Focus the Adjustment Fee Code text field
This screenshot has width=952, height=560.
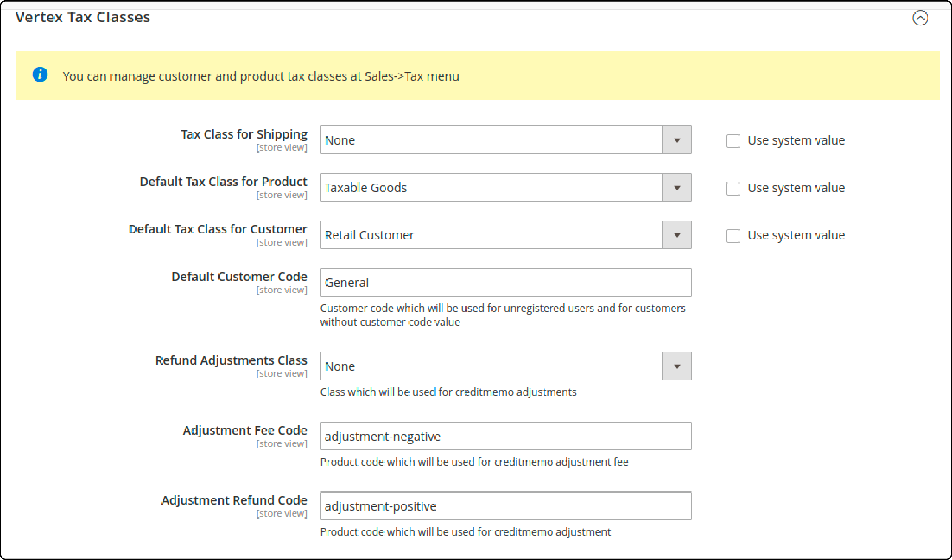click(506, 436)
